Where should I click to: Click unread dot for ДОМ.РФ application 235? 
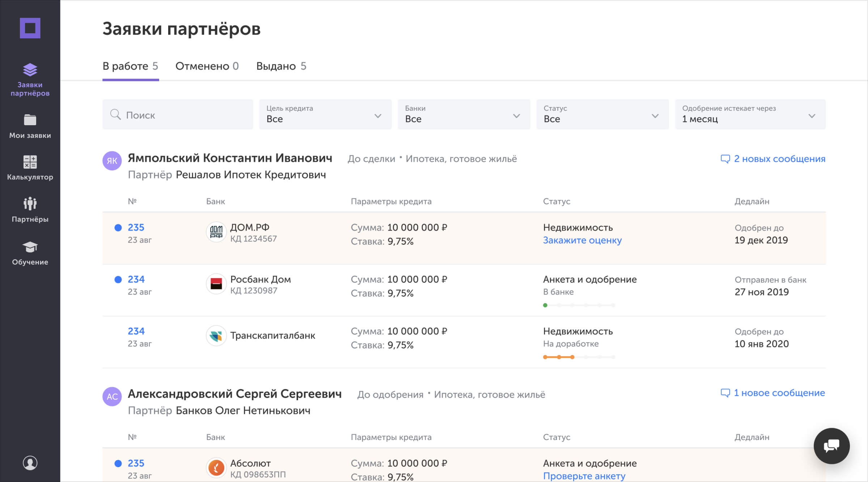click(118, 228)
